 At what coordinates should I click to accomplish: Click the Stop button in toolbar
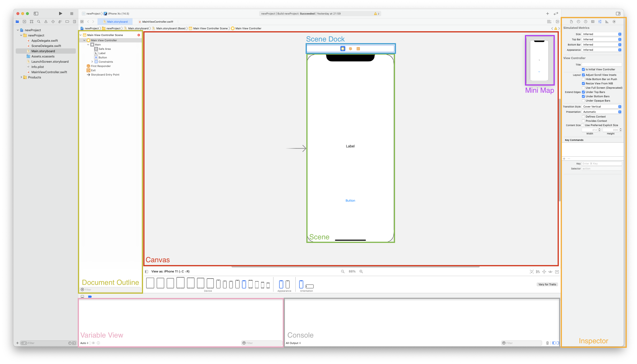coord(72,14)
